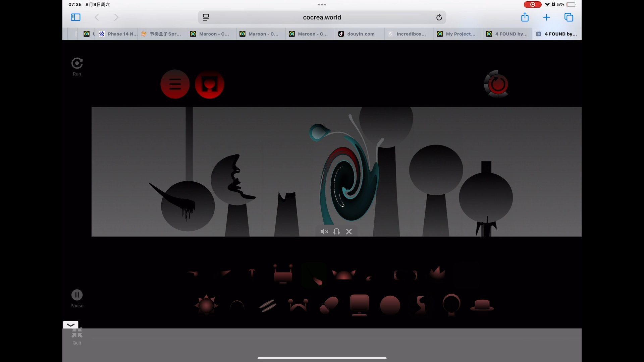Pick the tilted bean-shaped icon
Screen dimensions: 644x362
tap(329, 305)
